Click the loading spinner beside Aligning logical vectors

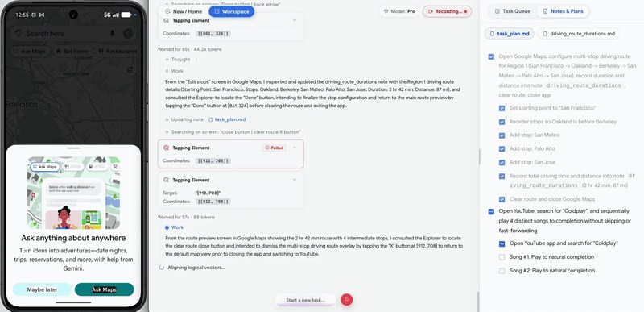162,268
